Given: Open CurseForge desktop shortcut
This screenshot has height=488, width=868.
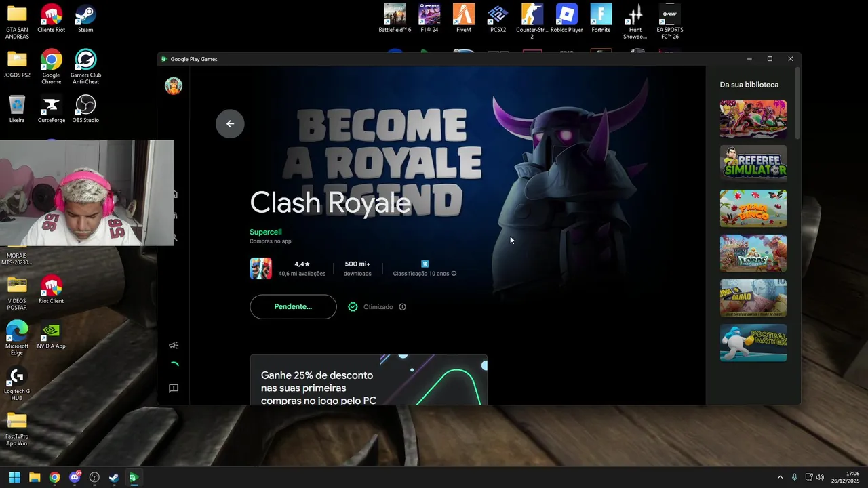Looking at the screenshot, I should click(x=51, y=109).
